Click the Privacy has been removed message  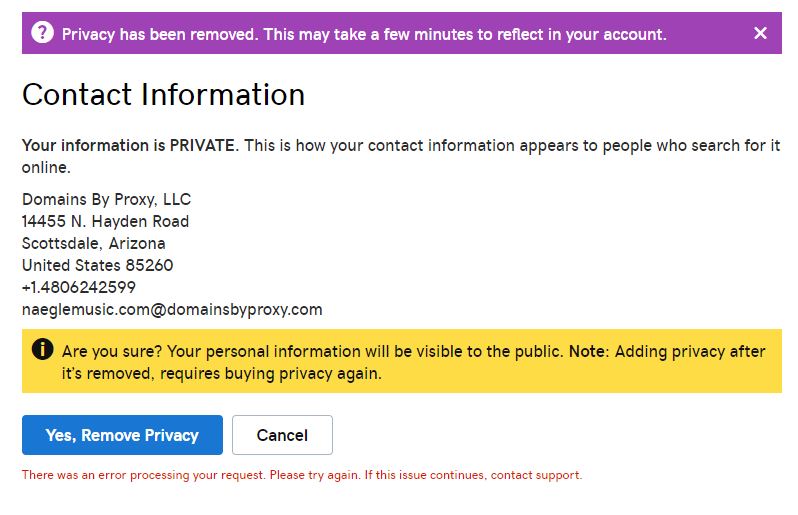pyautogui.click(x=364, y=34)
